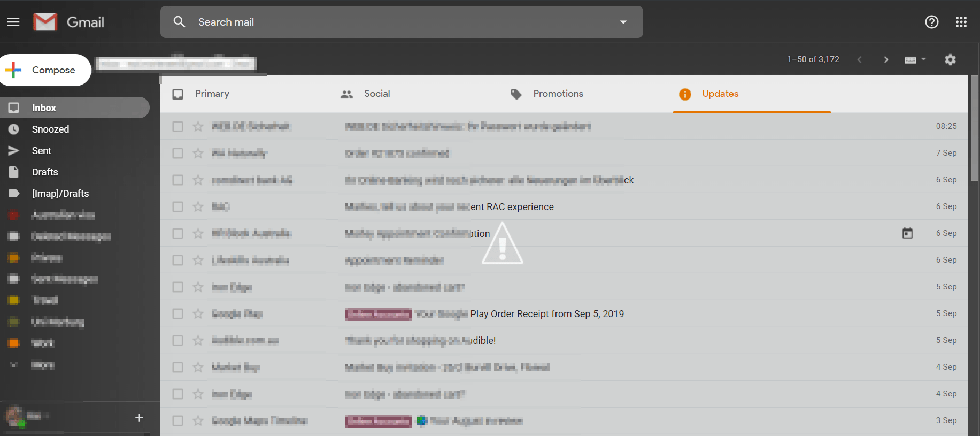Click the Gmail logo
Viewport: 980px width, 436px height.
69,22
